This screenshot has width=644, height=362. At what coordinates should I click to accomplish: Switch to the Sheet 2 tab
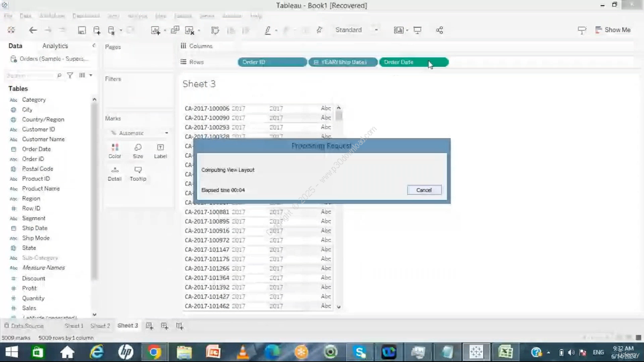click(x=100, y=326)
